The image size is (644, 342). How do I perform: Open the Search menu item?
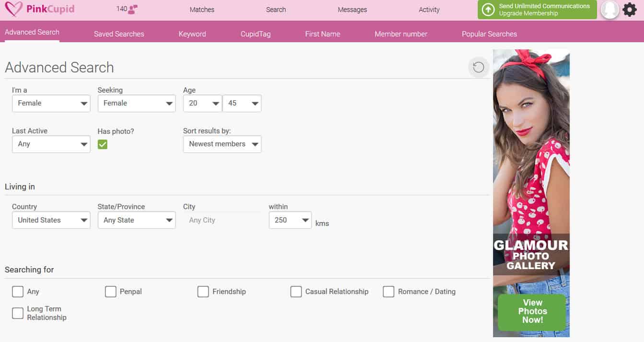pos(276,10)
